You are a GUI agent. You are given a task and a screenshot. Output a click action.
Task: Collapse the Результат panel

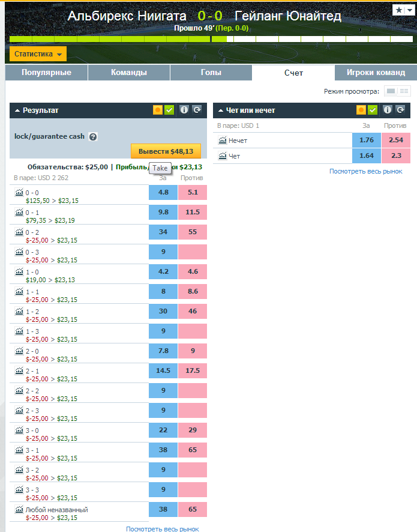17,110
